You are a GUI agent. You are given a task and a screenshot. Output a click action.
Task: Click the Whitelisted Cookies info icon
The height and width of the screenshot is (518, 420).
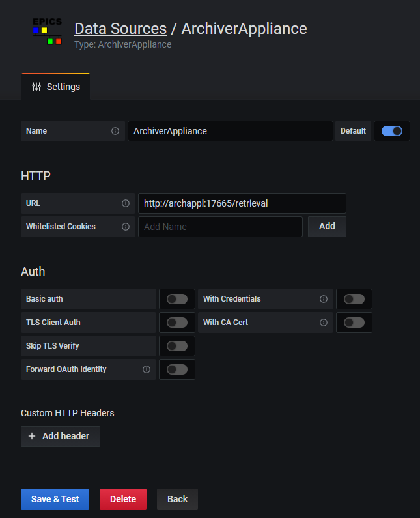126,227
